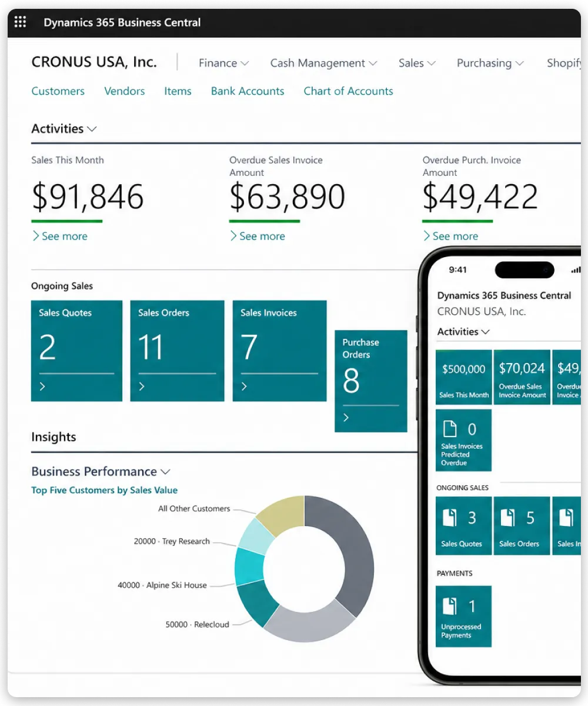The width and height of the screenshot is (588, 706).
Task: See more under Sales This Month
Action: tap(59, 236)
